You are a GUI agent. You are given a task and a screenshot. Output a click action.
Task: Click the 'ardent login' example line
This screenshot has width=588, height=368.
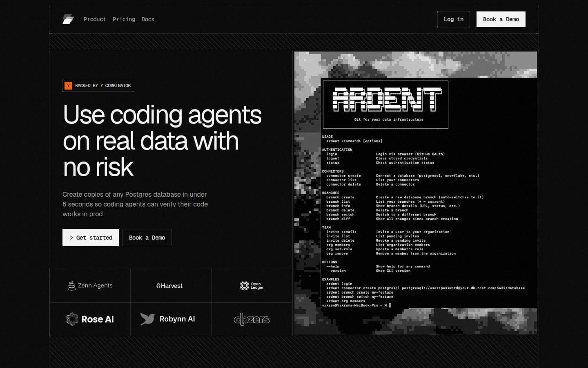339,283
